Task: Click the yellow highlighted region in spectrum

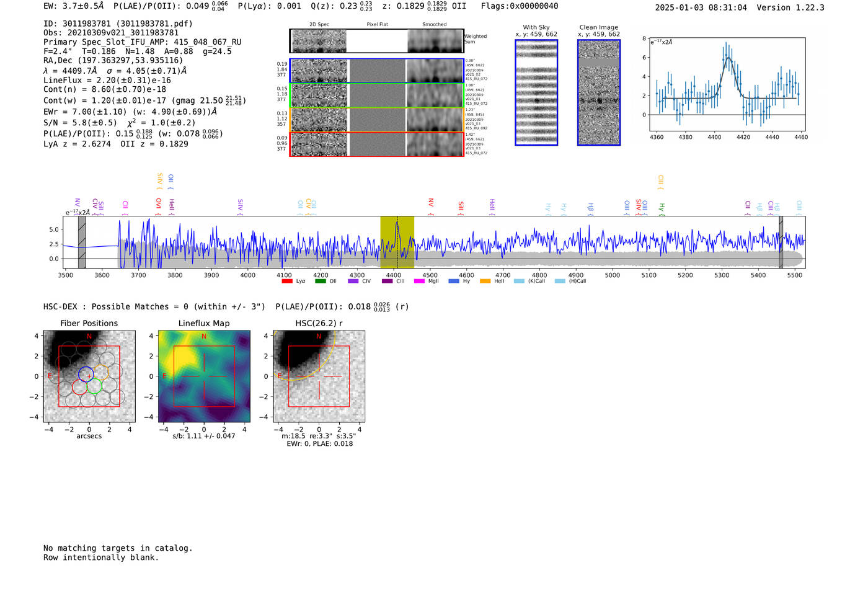Action: tap(397, 242)
